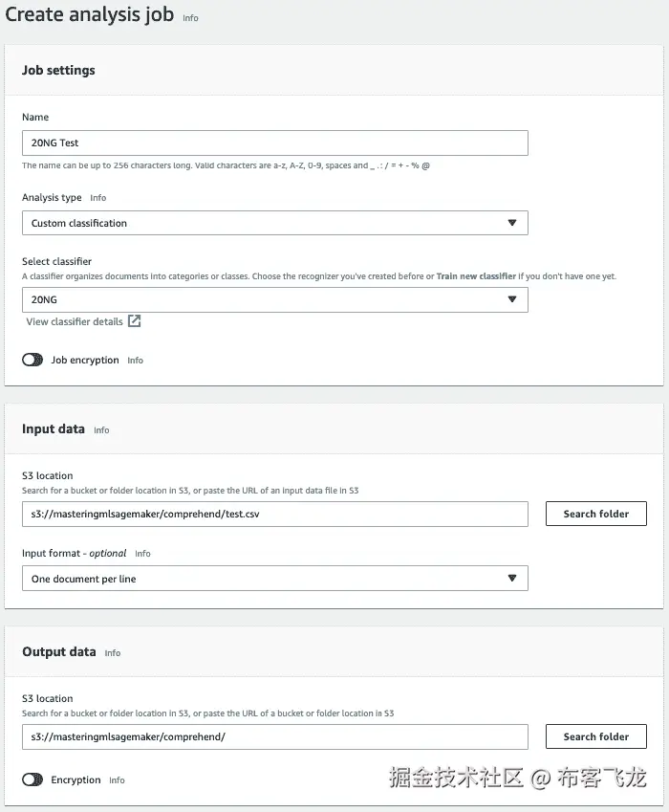Click Info link next to Job encryption
This screenshot has height=812, width=669.
136,361
